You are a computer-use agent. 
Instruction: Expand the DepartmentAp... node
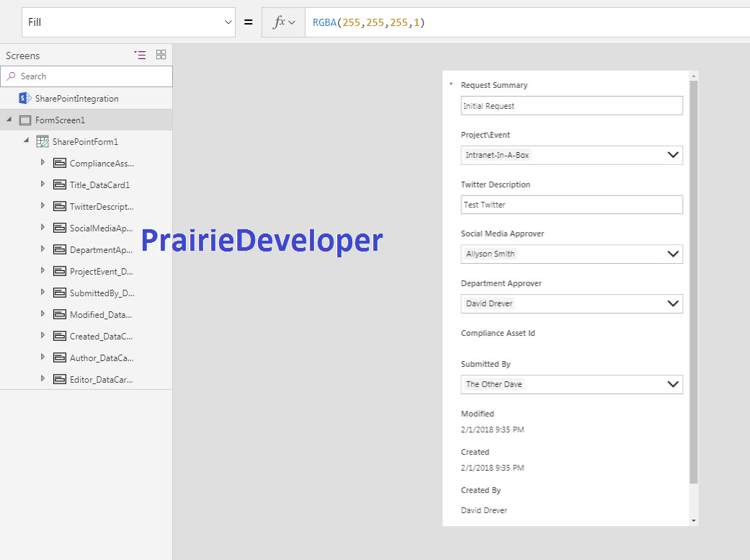coord(43,249)
